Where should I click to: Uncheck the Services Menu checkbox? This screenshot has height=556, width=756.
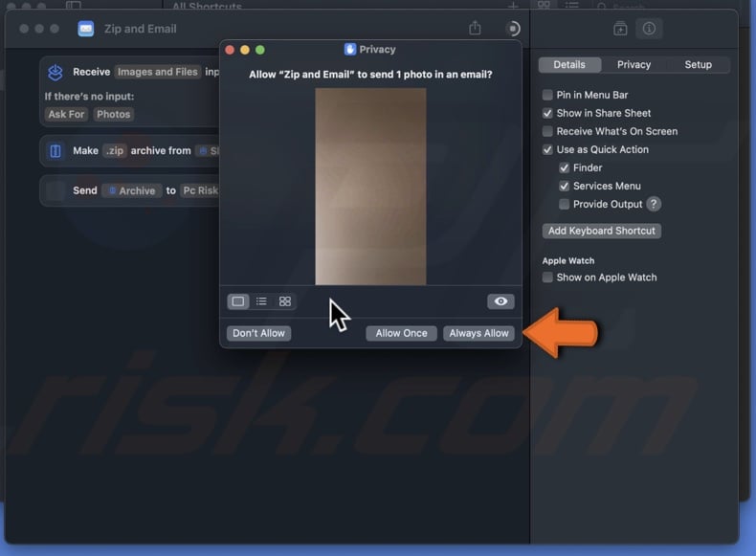point(564,187)
